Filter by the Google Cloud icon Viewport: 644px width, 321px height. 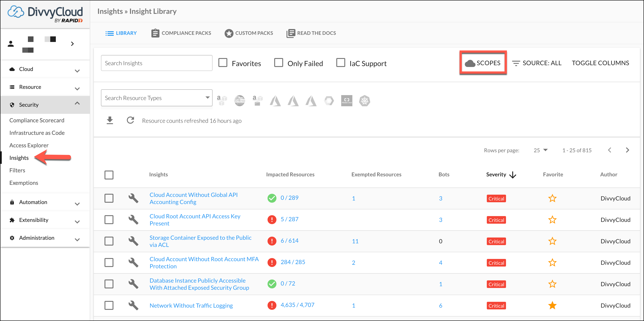pyautogui.click(x=329, y=100)
